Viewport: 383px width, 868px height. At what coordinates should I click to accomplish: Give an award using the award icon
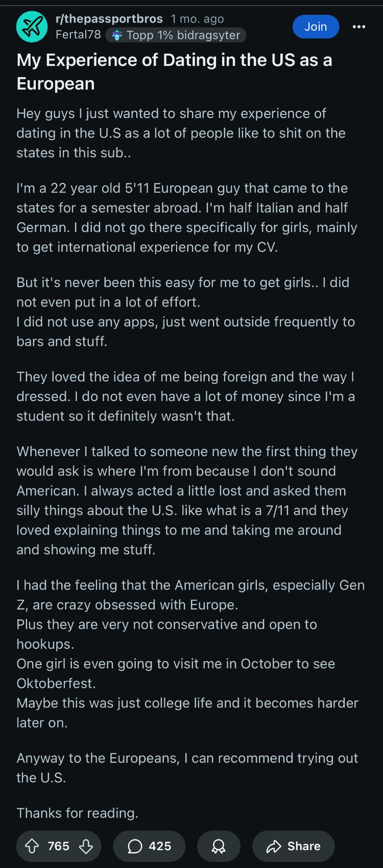click(219, 847)
